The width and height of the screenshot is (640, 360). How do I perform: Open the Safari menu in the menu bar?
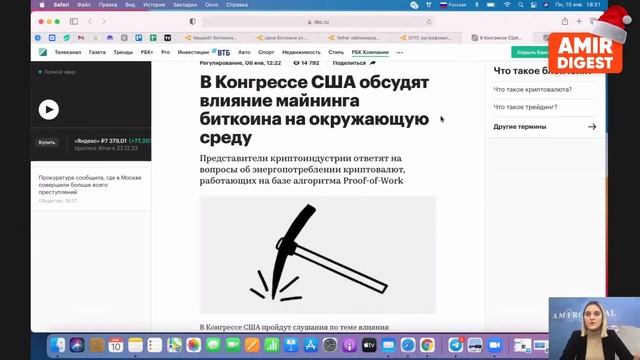[x=61, y=5]
